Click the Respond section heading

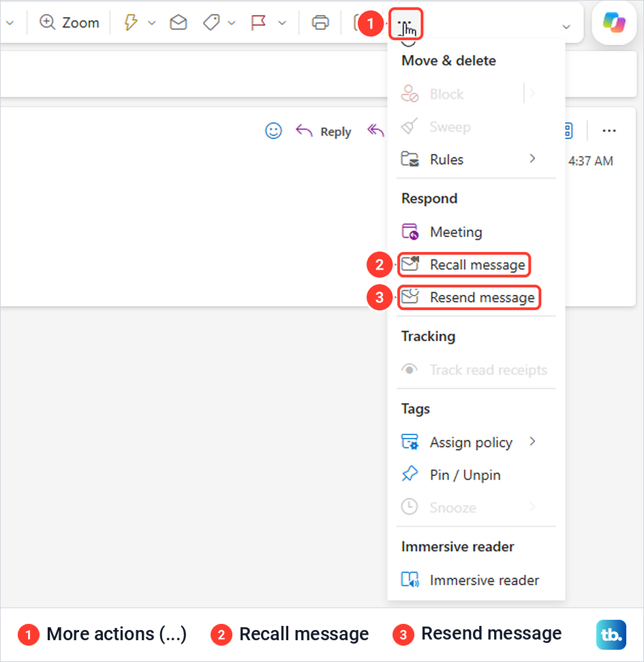point(429,199)
